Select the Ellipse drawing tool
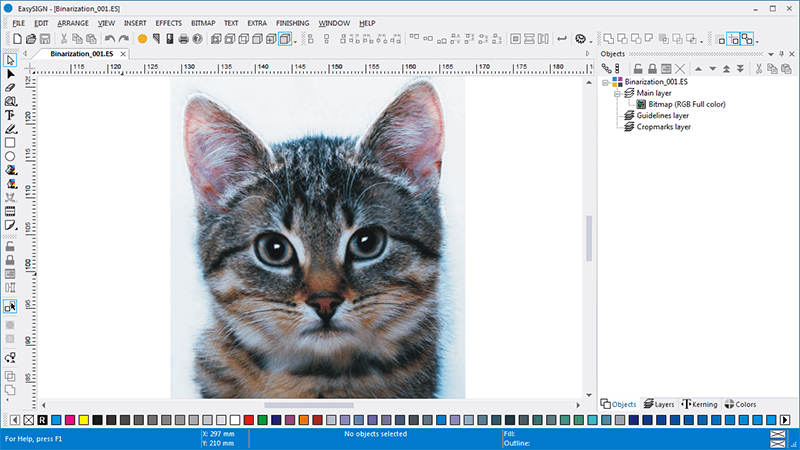Screen dimensions: 800x450 10,156
